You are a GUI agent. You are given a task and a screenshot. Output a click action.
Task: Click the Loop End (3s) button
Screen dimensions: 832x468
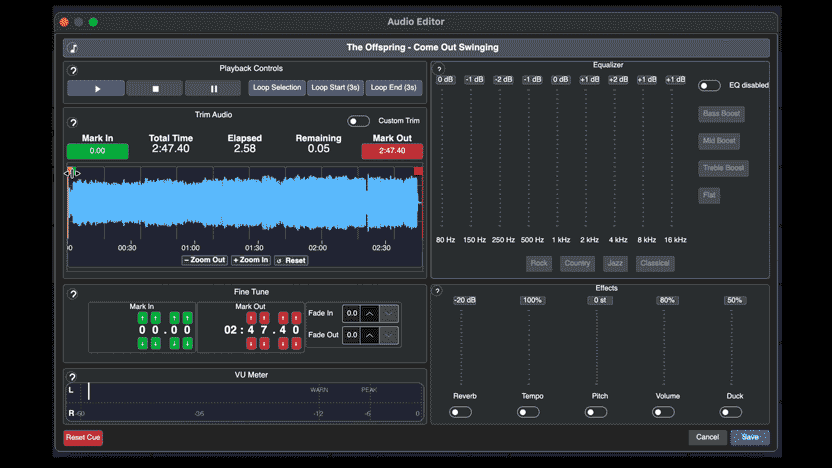pos(394,88)
